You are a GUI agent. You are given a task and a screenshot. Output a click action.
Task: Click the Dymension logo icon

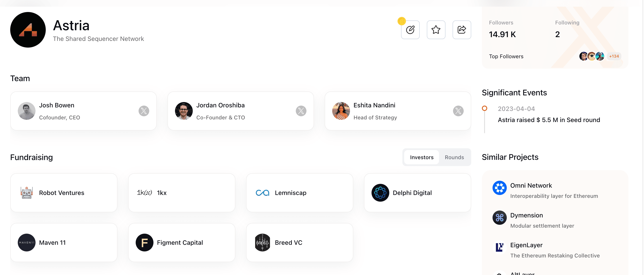click(x=499, y=217)
